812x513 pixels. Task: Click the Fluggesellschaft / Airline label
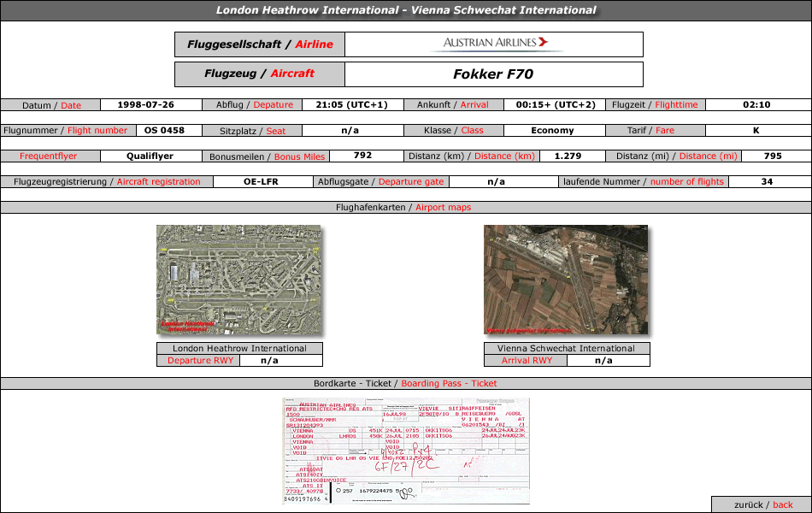coord(260,44)
